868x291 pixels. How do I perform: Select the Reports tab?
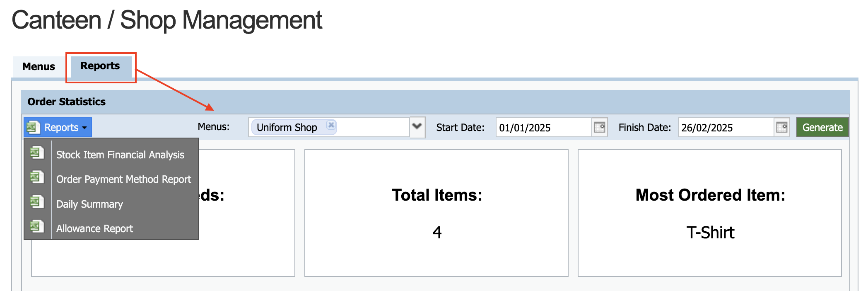coord(100,66)
